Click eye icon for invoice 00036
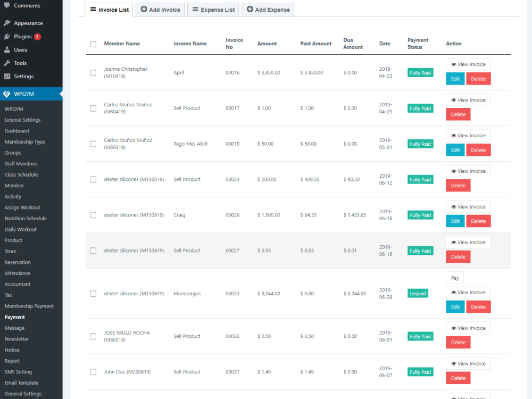This screenshot has height=399, width=532. coord(453,328)
